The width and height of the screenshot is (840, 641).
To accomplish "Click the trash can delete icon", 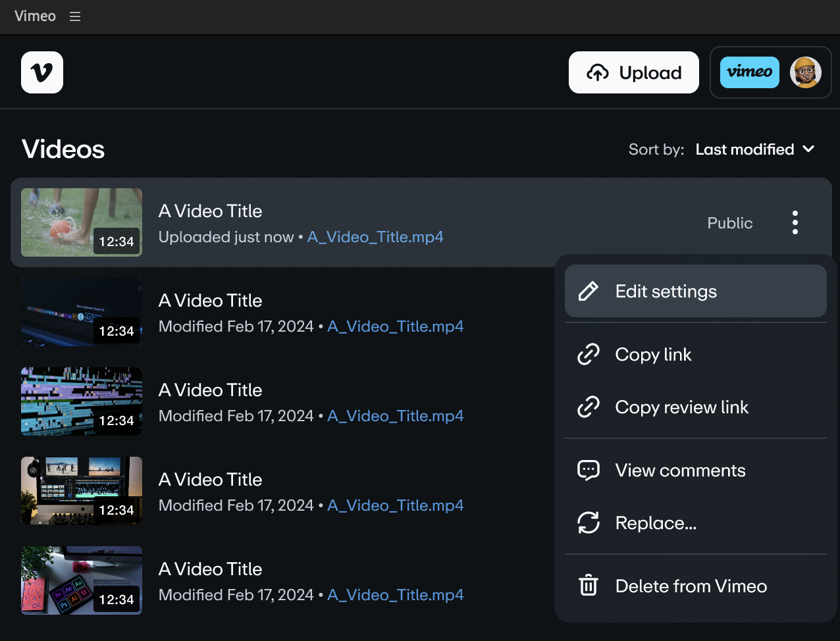I will tap(588, 586).
